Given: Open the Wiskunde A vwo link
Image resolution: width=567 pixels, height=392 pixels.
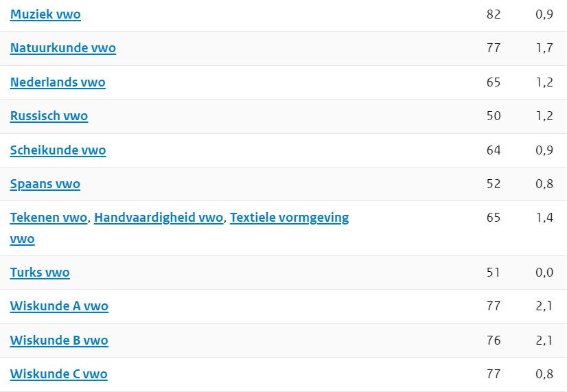Looking at the screenshot, I should tap(59, 306).
